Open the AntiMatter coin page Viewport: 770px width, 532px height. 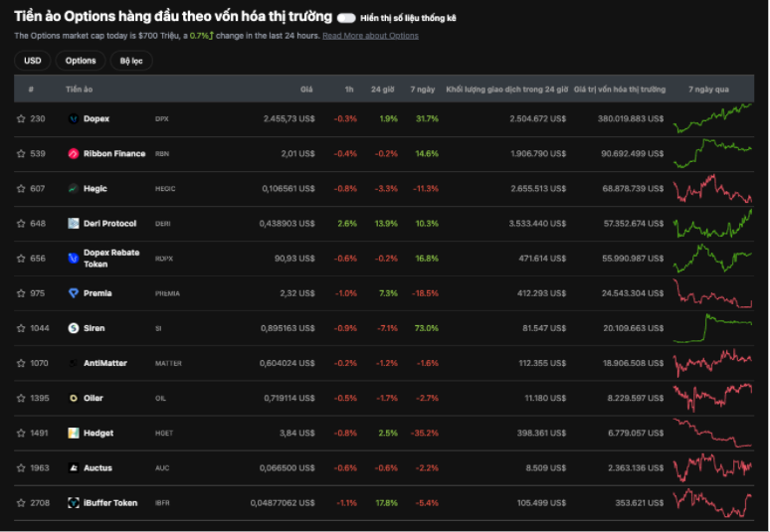click(105, 363)
